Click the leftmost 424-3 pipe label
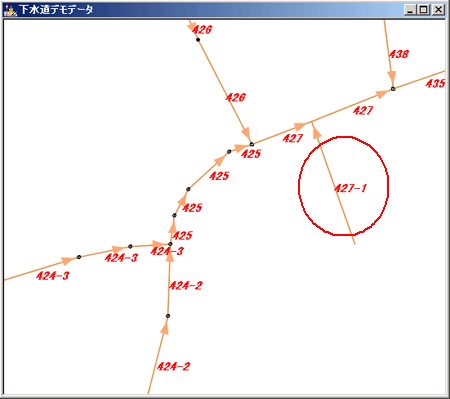 (x=53, y=276)
